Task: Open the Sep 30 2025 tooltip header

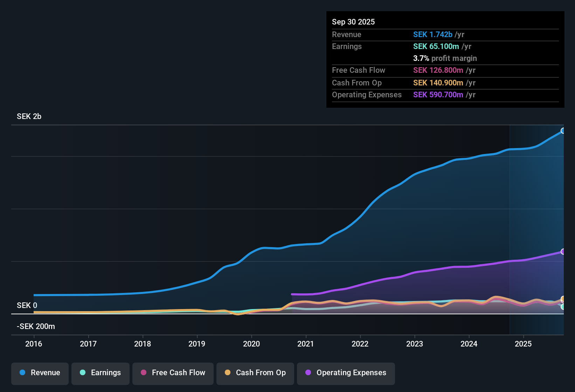Action: tap(353, 22)
